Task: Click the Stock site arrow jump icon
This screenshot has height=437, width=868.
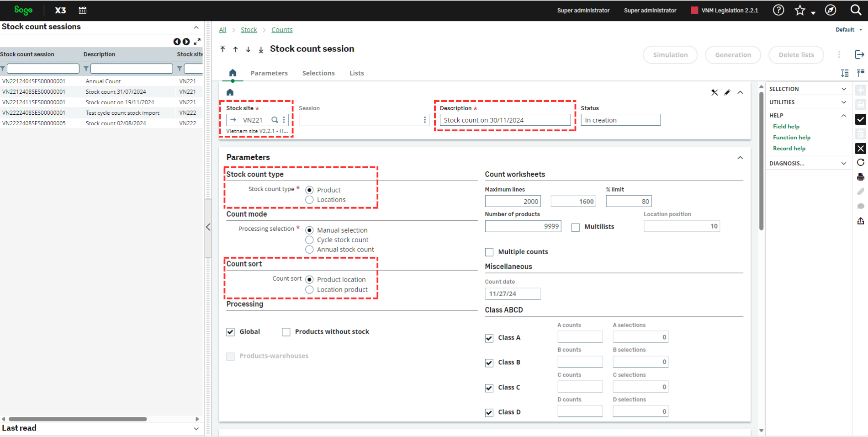Action: [x=233, y=120]
